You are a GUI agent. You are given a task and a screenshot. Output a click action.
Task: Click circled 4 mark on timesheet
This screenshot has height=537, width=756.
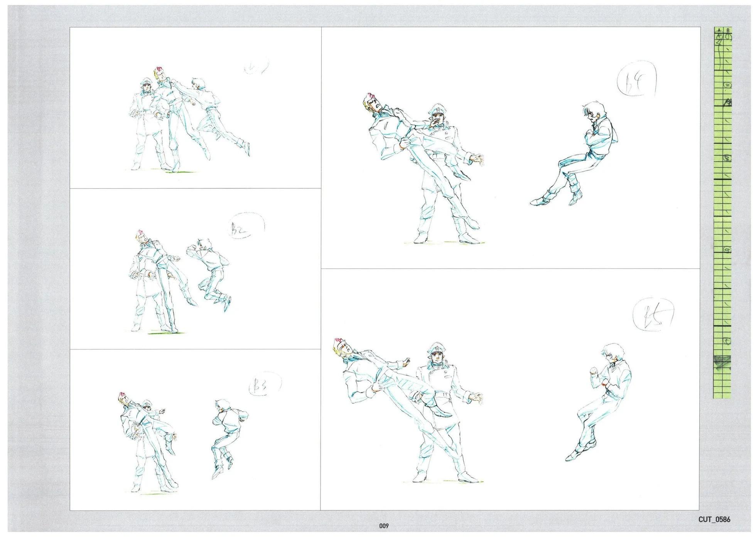point(727,251)
